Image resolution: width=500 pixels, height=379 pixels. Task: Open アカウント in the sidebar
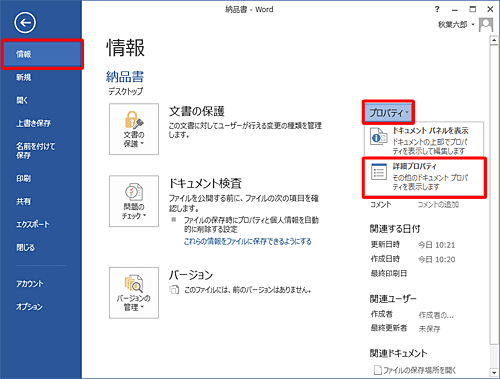(x=30, y=284)
